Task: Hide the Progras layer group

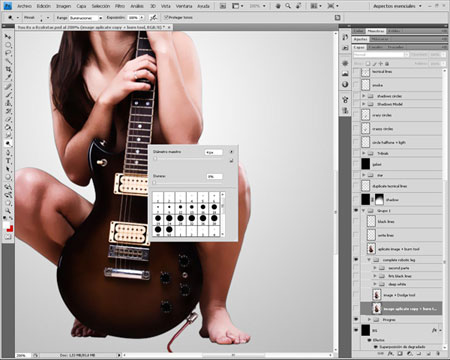Action: click(356, 320)
